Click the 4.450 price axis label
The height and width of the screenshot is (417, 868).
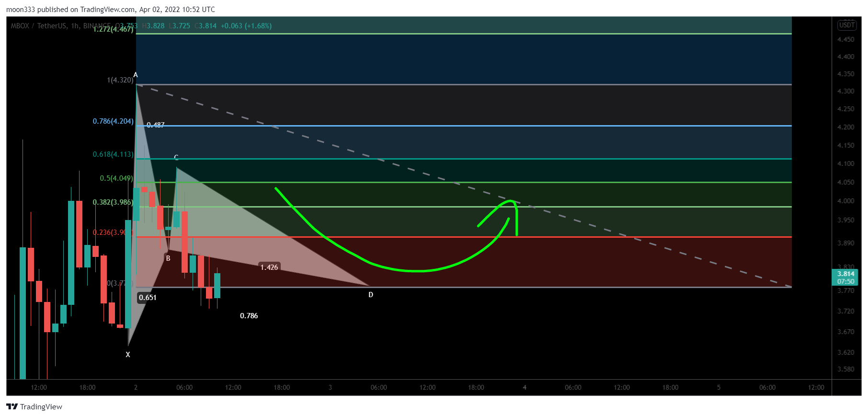(x=845, y=39)
